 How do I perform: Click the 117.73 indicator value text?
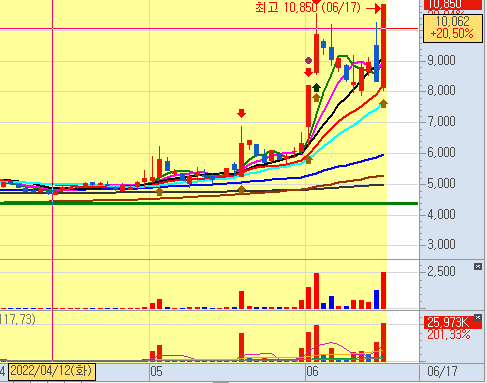point(17,319)
